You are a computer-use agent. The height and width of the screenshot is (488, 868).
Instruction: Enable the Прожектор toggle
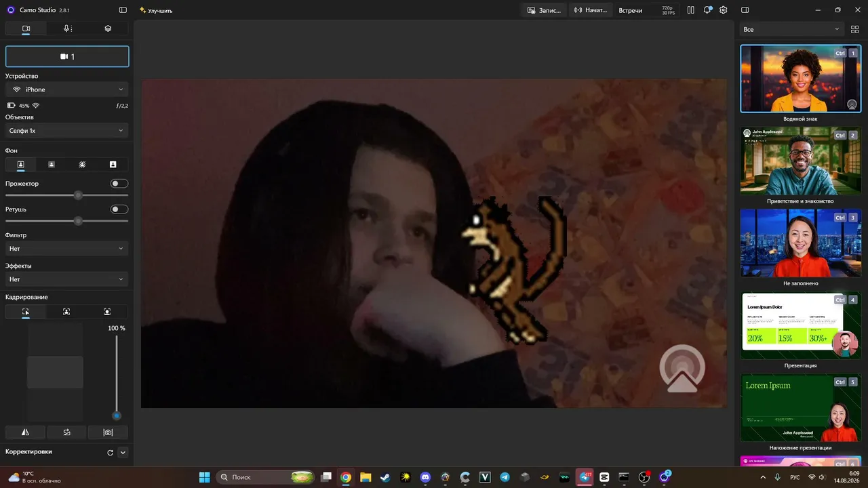(x=119, y=184)
